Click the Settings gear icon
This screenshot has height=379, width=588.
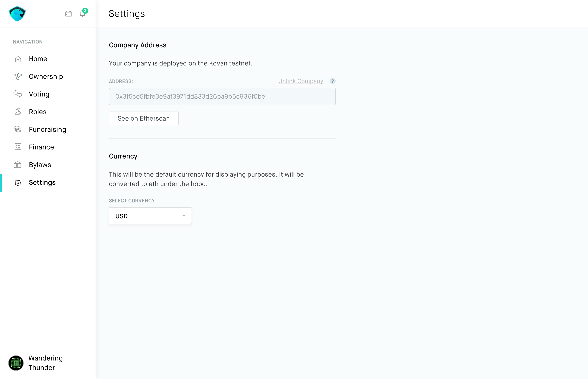(17, 183)
